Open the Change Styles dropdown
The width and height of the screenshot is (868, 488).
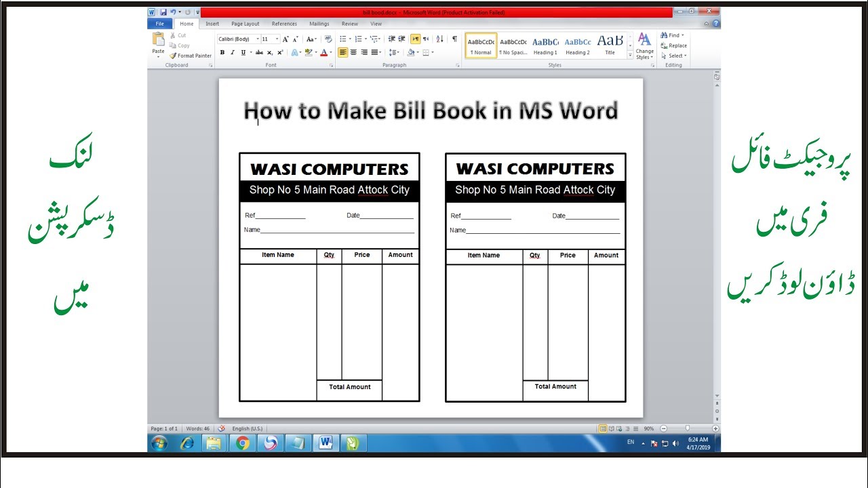pos(644,45)
